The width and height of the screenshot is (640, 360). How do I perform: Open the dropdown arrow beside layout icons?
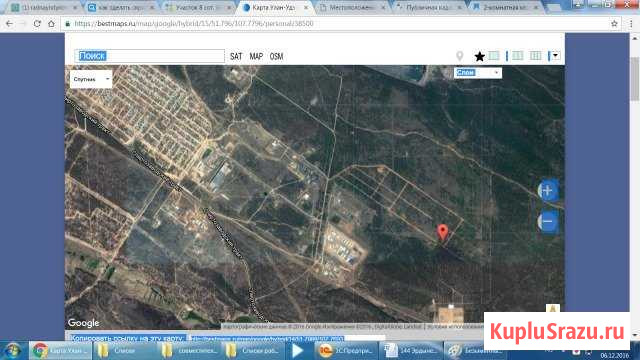556,56
